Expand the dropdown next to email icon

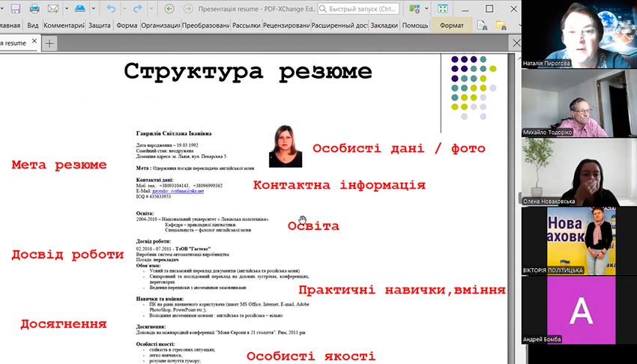(65, 9)
